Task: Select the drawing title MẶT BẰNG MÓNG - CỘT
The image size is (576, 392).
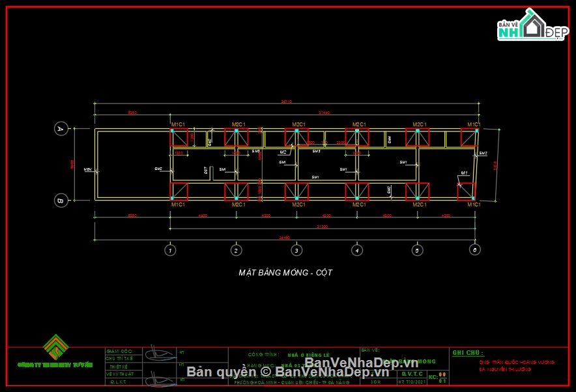Action: [x=285, y=273]
